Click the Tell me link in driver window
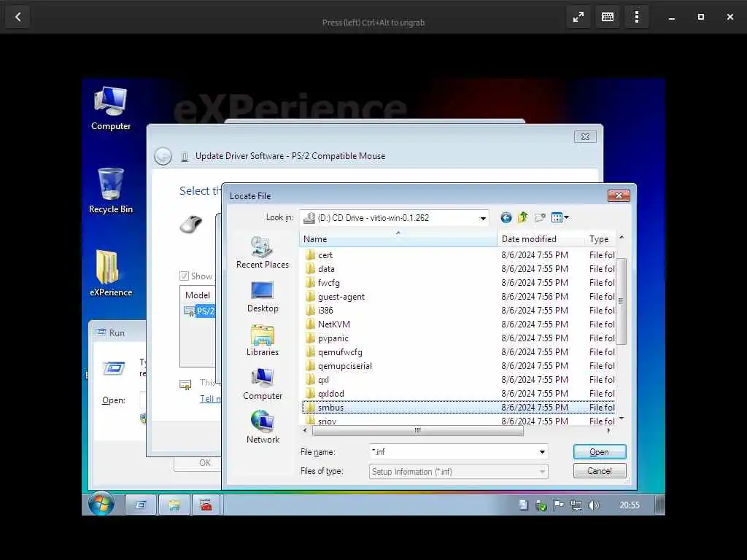This screenshot has width=747, height=560. pos(209,399)
